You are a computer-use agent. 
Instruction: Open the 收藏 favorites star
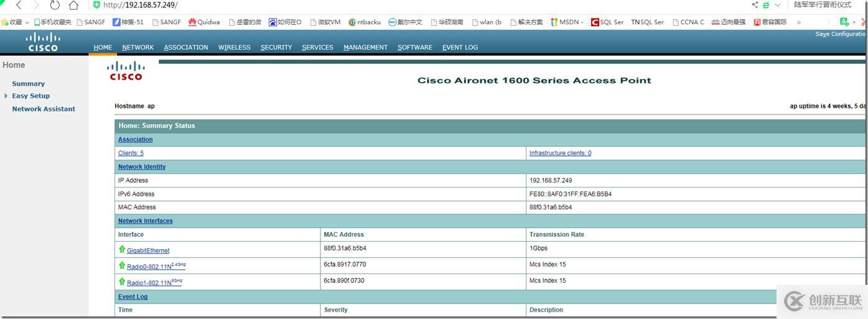tap(5, 22)
